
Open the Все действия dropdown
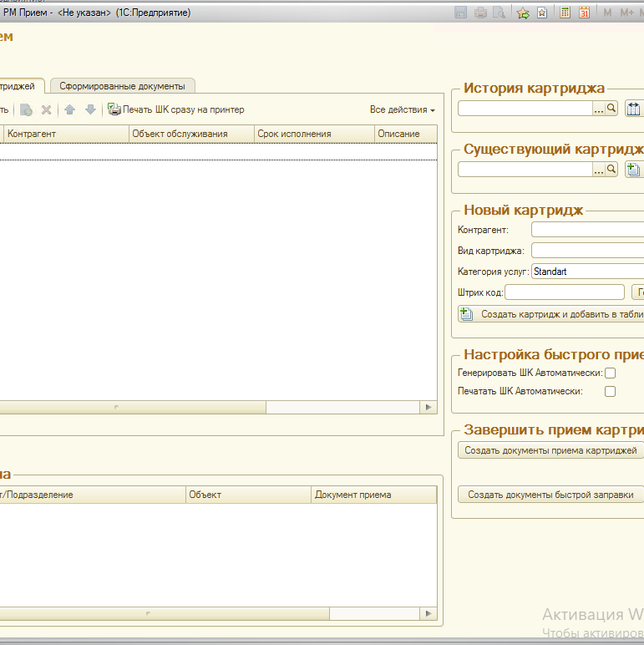(x=403, y=109)
